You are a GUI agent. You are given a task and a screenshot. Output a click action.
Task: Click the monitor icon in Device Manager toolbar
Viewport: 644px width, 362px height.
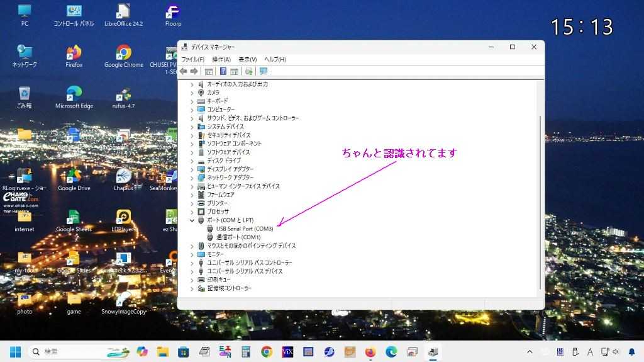(x=264, y=71)
